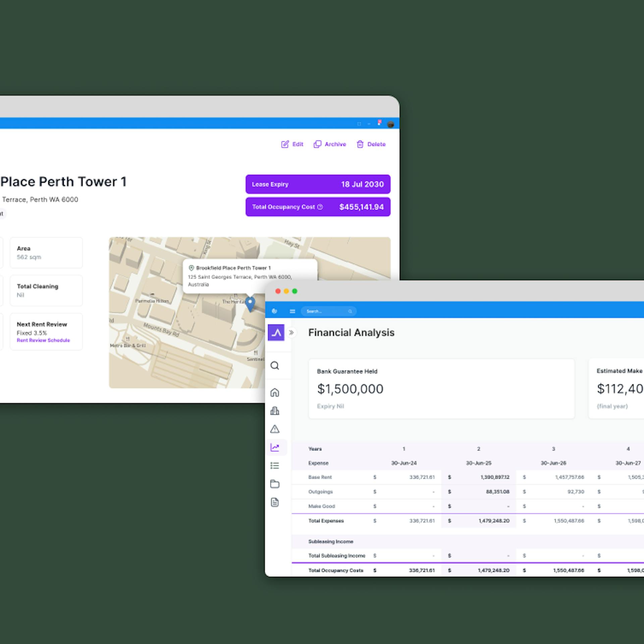Viewport: 644px width, 644px height.
Task: Click the Outgoings row label
Action: pyautogui.click(x=320, y=492)
